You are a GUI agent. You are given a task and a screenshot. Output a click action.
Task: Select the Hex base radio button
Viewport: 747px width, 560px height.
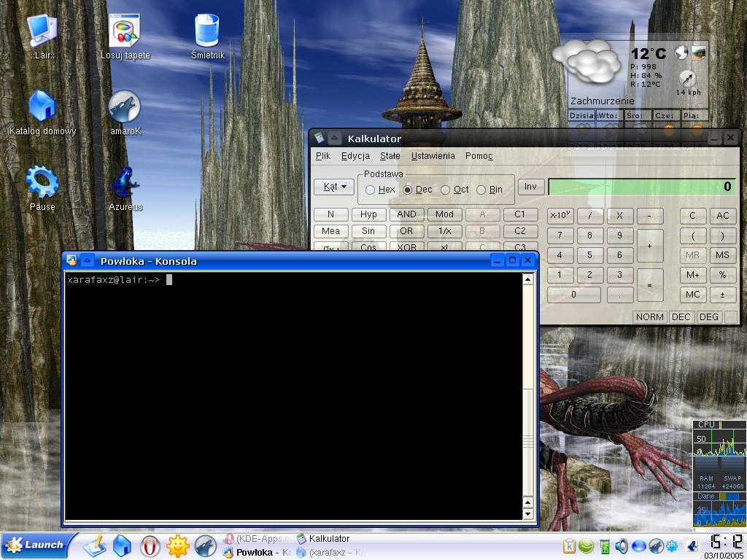coord(370,190)
